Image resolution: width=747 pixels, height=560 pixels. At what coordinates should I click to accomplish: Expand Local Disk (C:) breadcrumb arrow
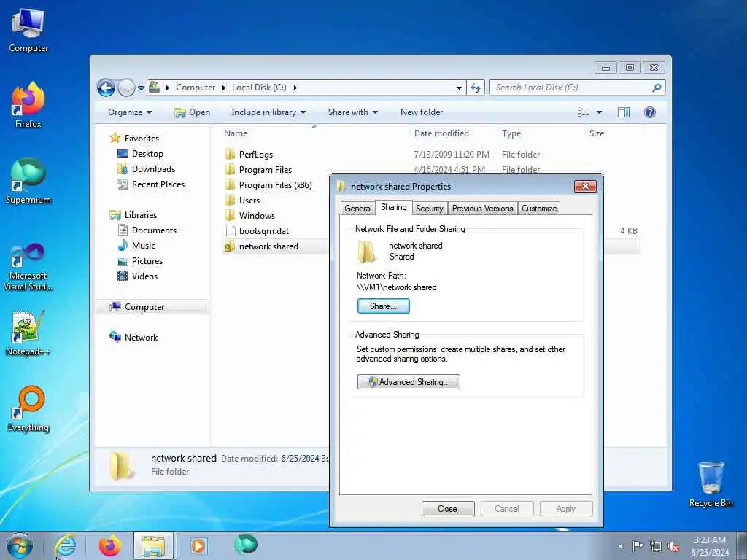[295, 87]
